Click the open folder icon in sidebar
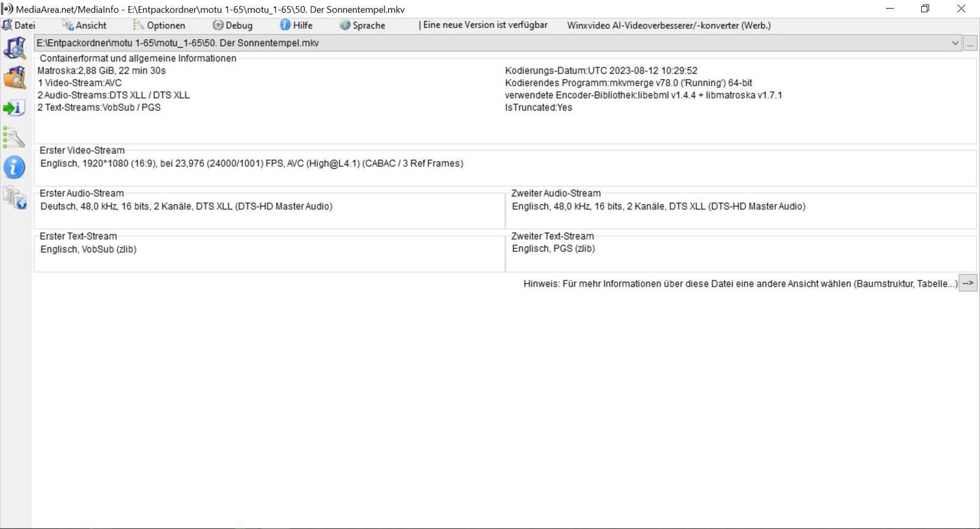The image size is (980, 529). [15, 78]
